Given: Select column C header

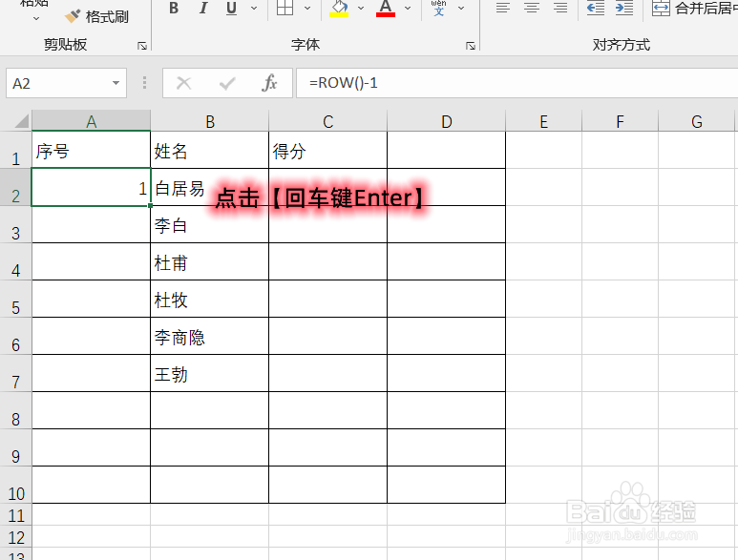Looking at the screenshot, I should pos(328,121).
